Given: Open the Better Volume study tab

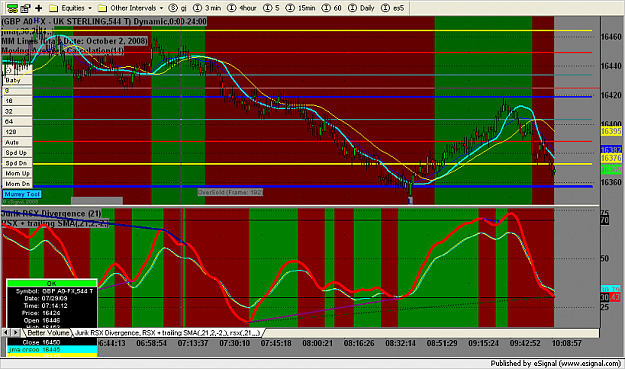Looking at the screenshot, I should pos(48,333).
